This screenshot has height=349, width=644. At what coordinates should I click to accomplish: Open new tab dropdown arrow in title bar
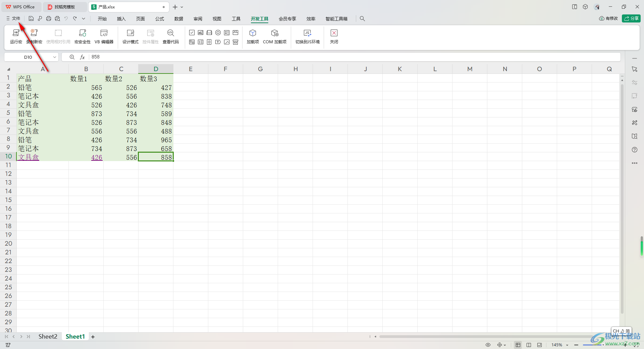tap(182, 7)
